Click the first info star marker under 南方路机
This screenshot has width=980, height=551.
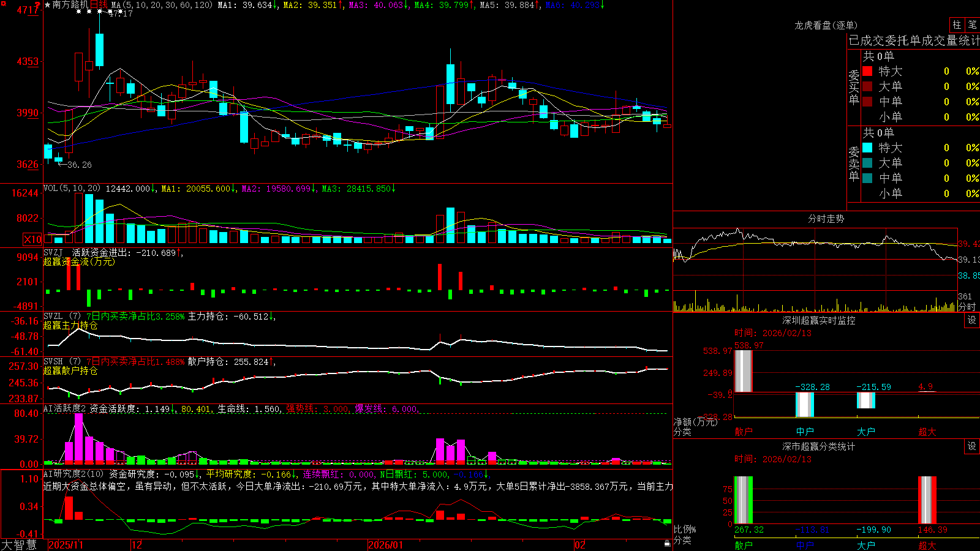(79, 12)
